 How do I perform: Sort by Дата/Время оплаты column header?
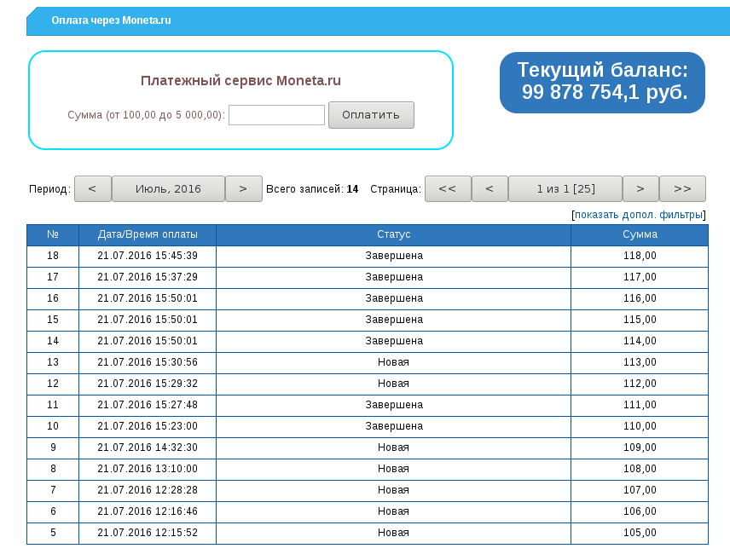(x=148, y=234)
